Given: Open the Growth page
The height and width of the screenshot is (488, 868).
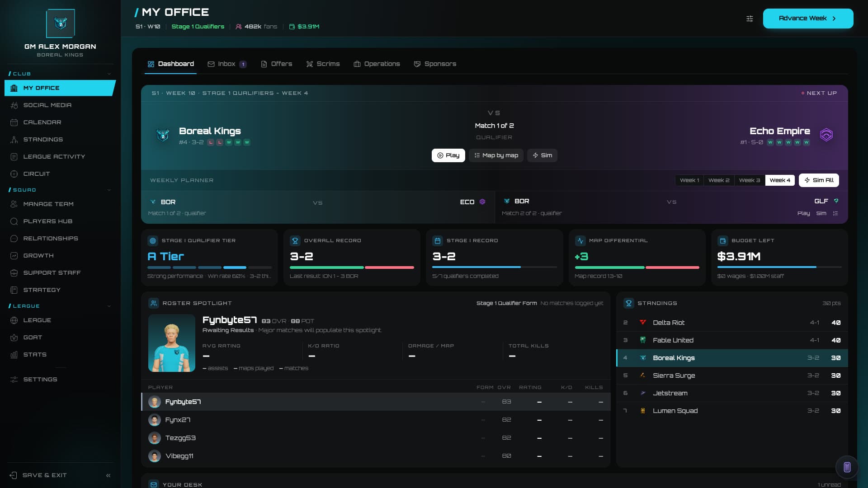Looking at the screenshot, I should [60, 256].
